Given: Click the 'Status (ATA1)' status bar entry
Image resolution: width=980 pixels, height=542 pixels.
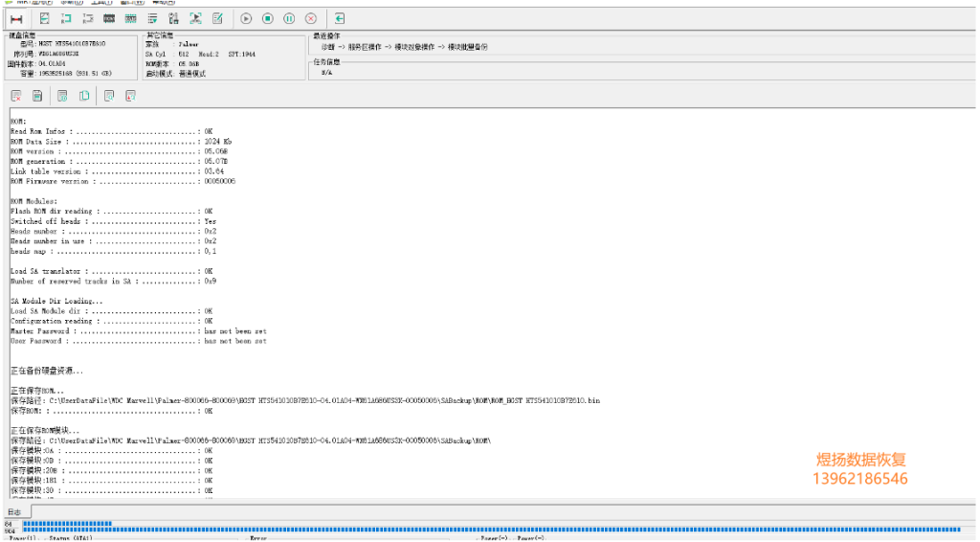Looking at the screenshot, I should (x=71, y=538).
